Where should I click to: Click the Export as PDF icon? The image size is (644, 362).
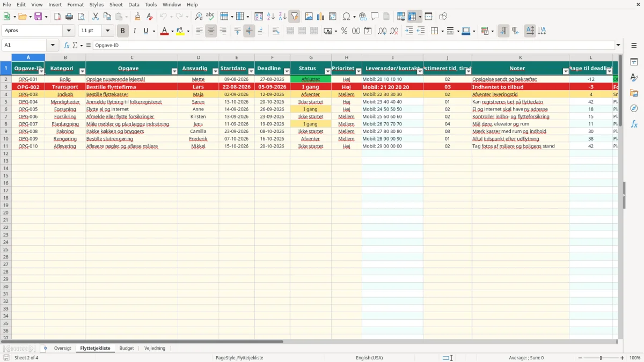57,17
